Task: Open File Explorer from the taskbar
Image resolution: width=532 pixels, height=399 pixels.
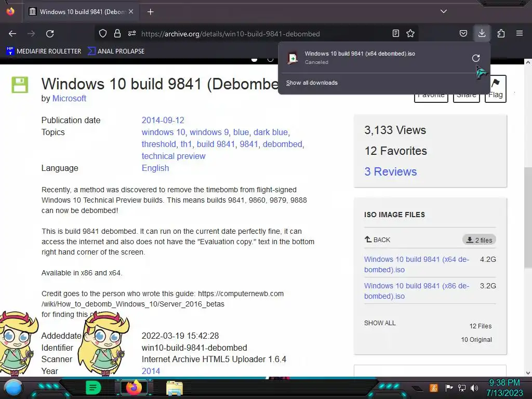Action: (x=175, y=388)
